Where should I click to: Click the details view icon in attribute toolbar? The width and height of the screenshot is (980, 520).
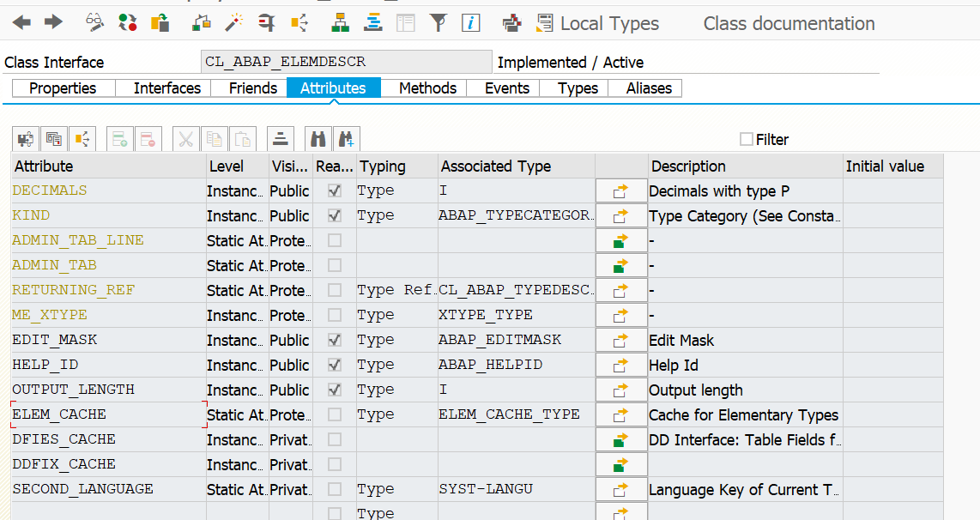pyautogui.click(x=54, y=139)
